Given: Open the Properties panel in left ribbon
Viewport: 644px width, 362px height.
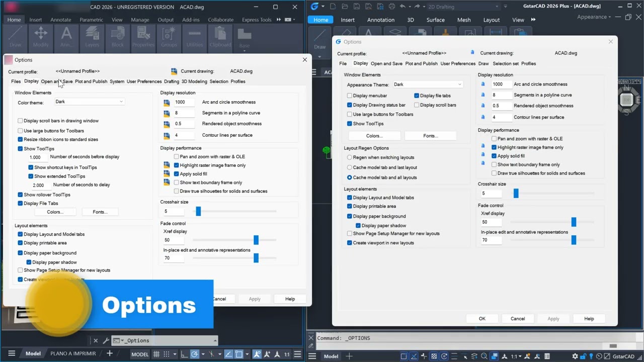Looking at the screenshot, I should [143, 37].
